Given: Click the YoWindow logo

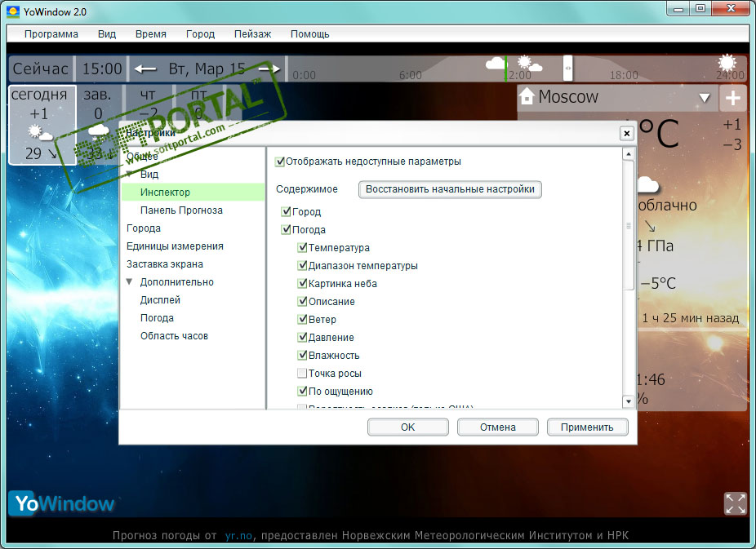Looking at the screenshot, I should (x=63, y=504).
